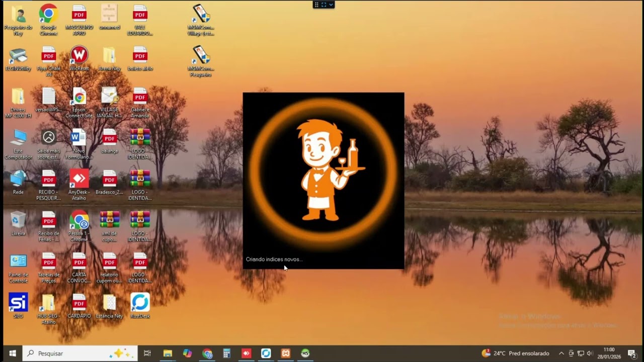This screenshot has height=362, width=644.
Task: Toggle fullscreen in the remote session toolbar
Action: pos(324,5)
